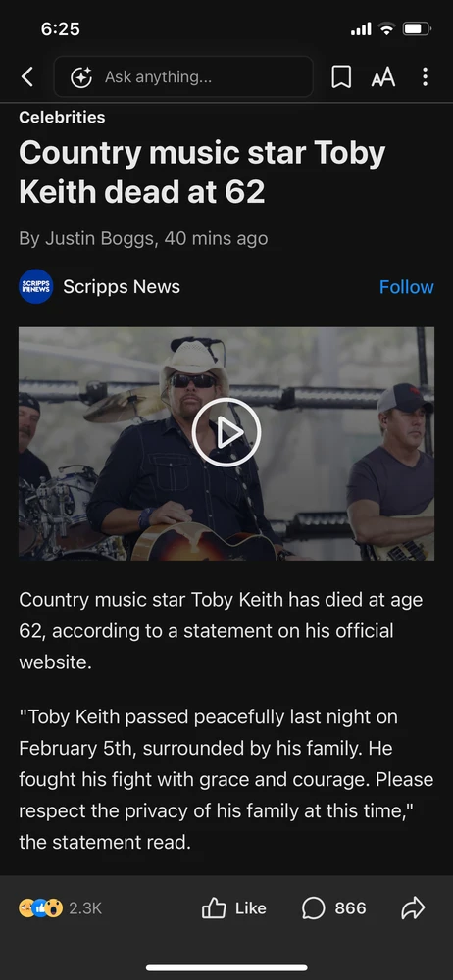Tap the Scripps News logo
The height and width of the screenshot is (980, 453).
click(x=35, y=286)
